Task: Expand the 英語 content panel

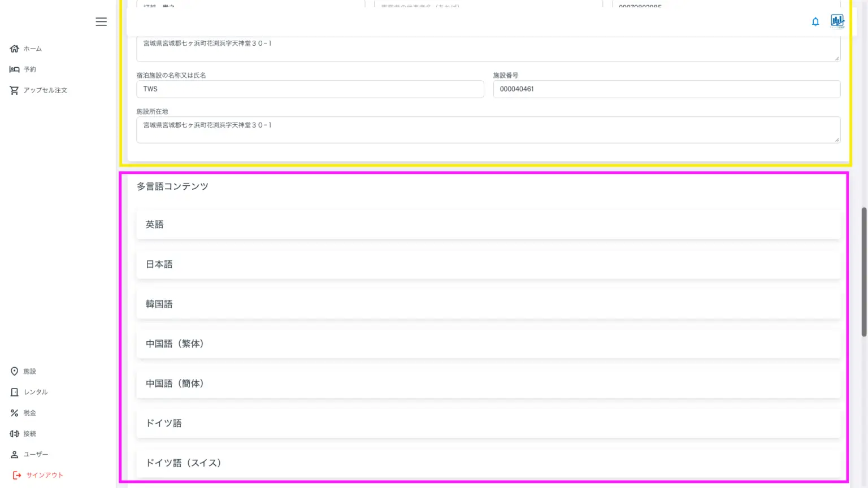Action: 488,225
